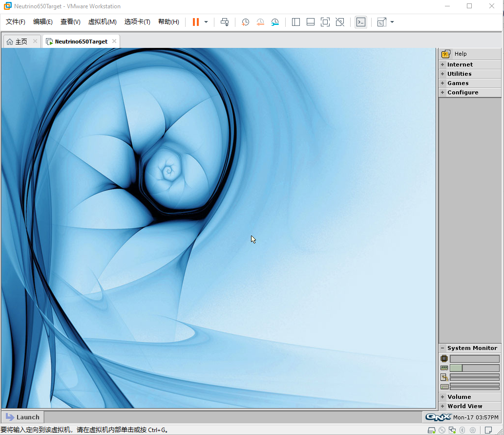Take a snapshot of this virtual machine
Viewport: 504px width, 435px height.
245,22
